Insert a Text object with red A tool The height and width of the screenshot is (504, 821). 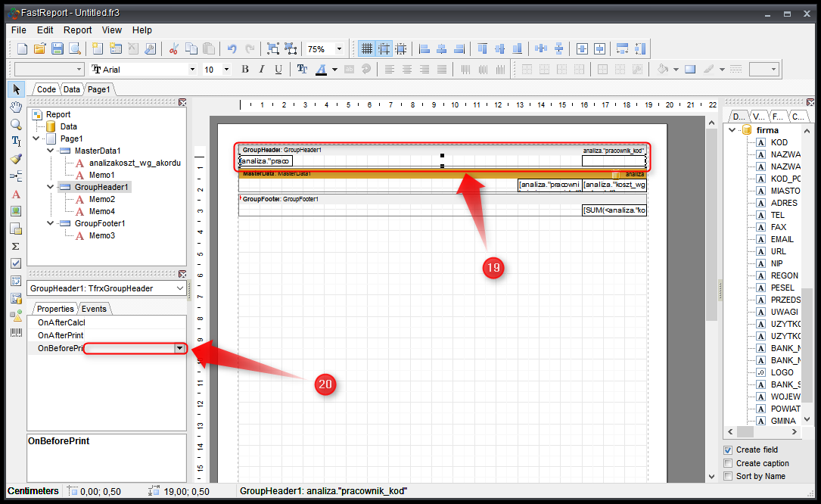tap(16, 194)
